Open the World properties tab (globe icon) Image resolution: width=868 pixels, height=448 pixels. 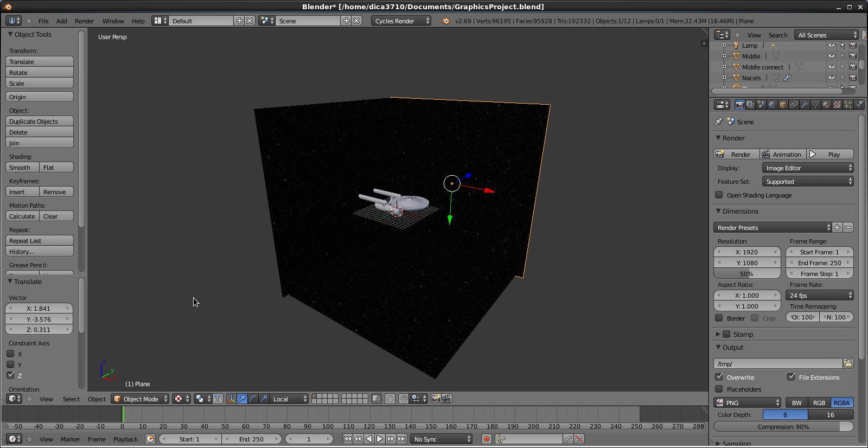click(772, 105)
